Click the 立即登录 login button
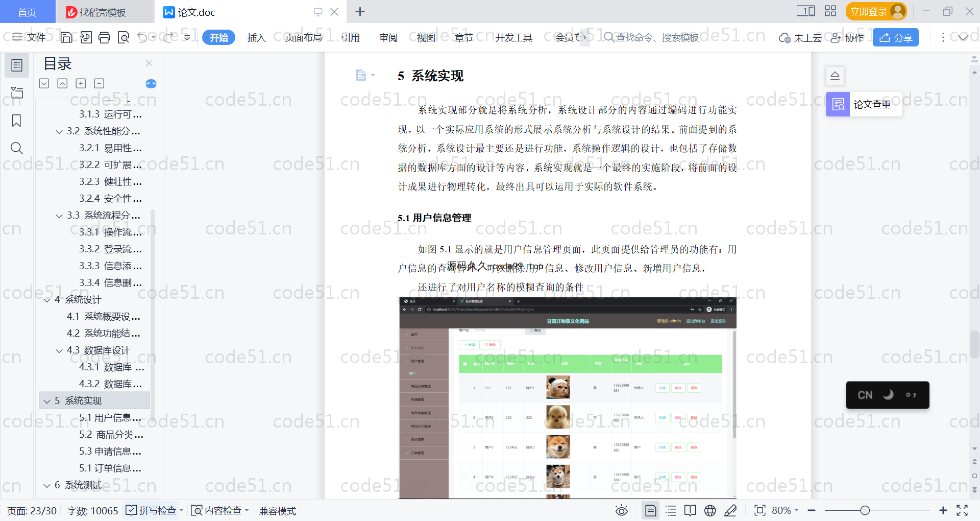The image size is (980, 521). pos(876,11)
